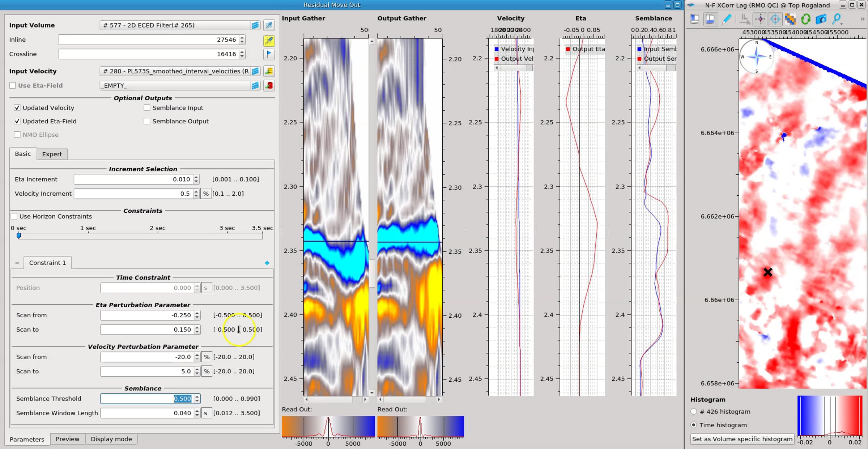Click Semblance Threshold stepper arrows
Viewport: 868px width, 449px height.
click(197, 399)
